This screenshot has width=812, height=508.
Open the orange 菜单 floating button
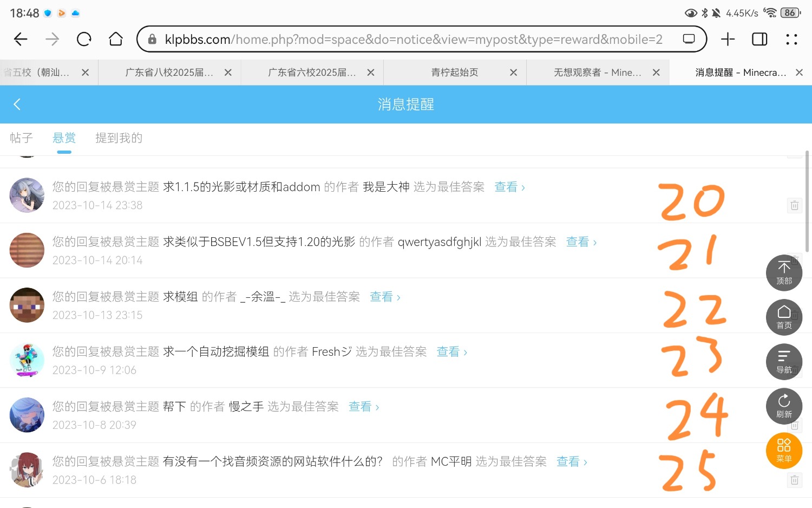(x=784, y=451)
